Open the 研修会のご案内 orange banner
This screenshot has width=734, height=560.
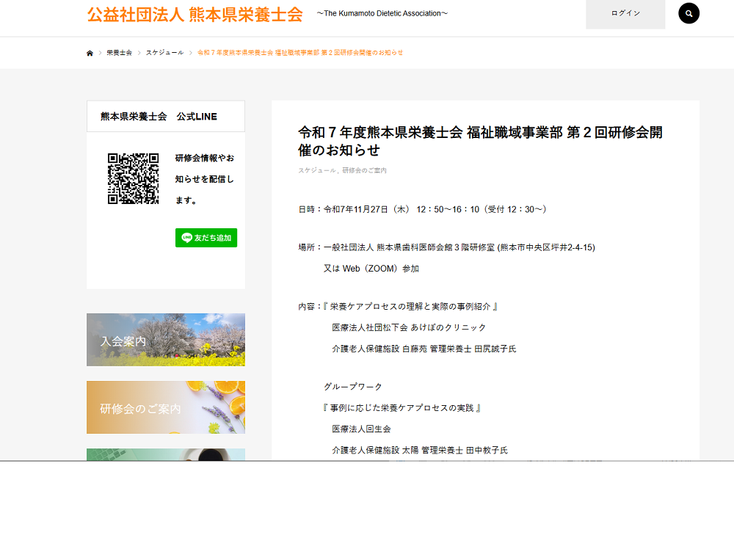tap(166, 407)
